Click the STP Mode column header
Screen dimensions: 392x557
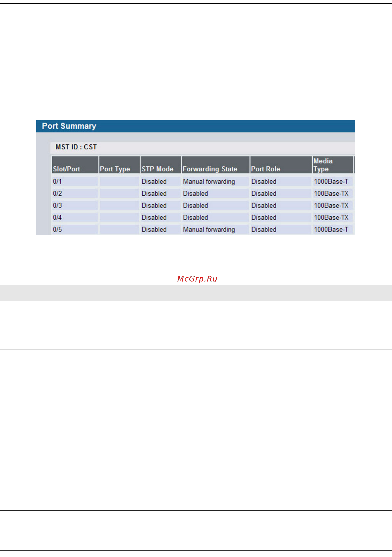pyautogui.click(x=161, y=165)
